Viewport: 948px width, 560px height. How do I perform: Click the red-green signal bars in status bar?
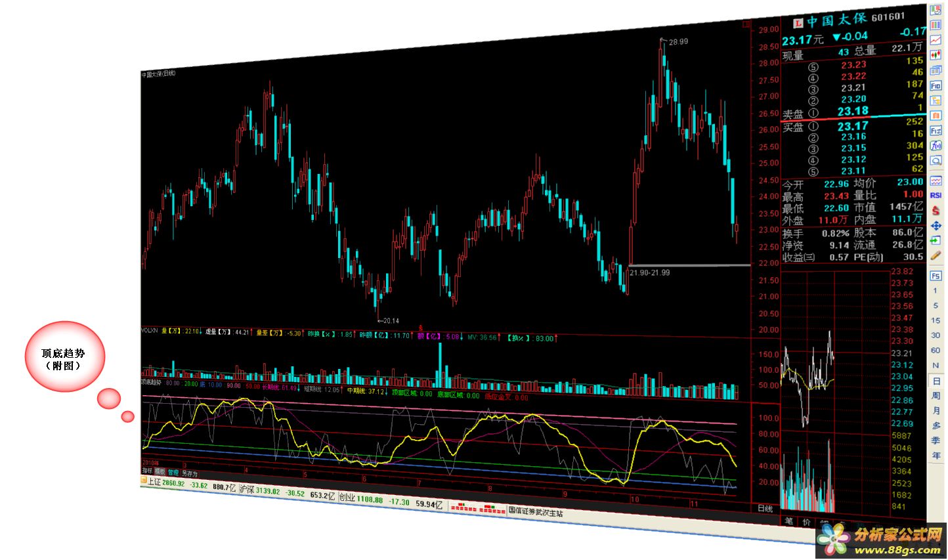(x=478, y=507)
